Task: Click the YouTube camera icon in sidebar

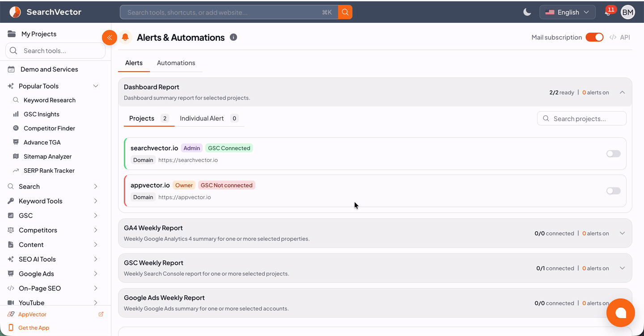Action: (x=11, y=303)
